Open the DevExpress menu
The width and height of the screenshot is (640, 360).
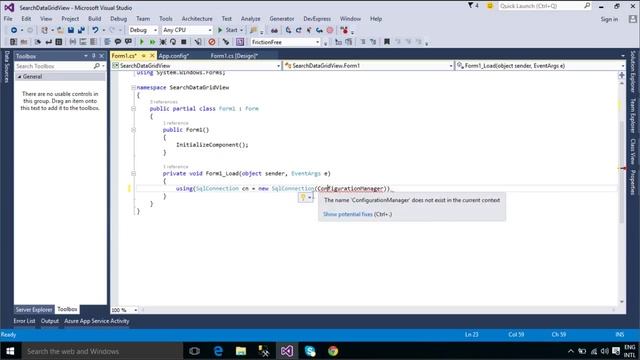click(317, 19)
